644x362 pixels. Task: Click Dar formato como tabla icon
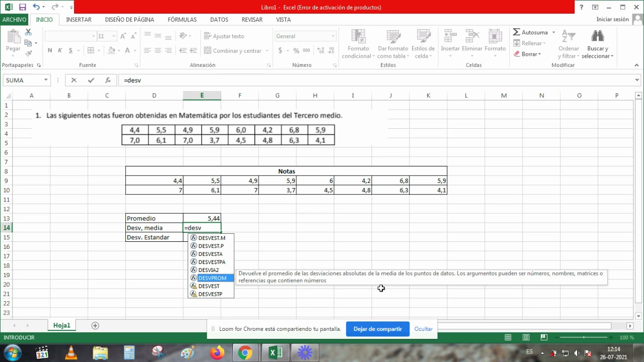(393, 36)
